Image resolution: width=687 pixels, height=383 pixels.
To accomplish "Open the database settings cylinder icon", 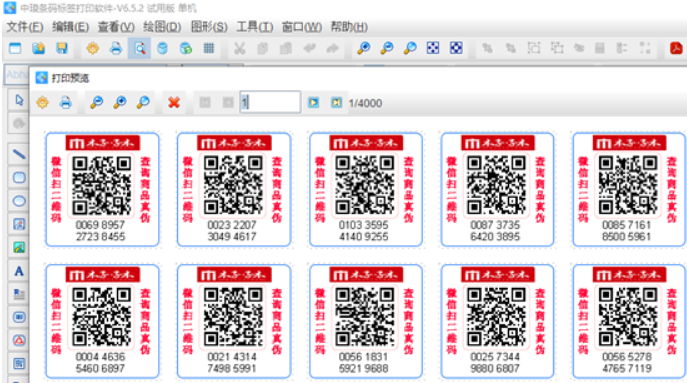I will (163, 48).
